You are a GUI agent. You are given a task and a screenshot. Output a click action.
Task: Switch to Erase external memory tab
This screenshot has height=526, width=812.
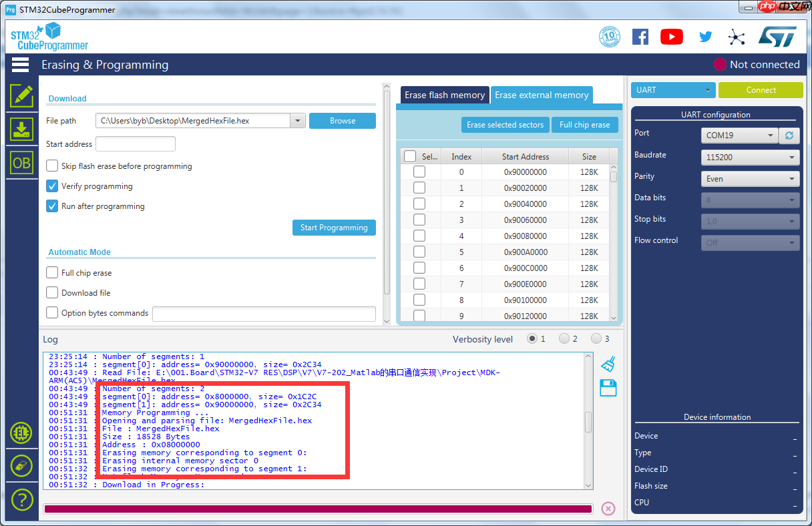click(542, 95)
